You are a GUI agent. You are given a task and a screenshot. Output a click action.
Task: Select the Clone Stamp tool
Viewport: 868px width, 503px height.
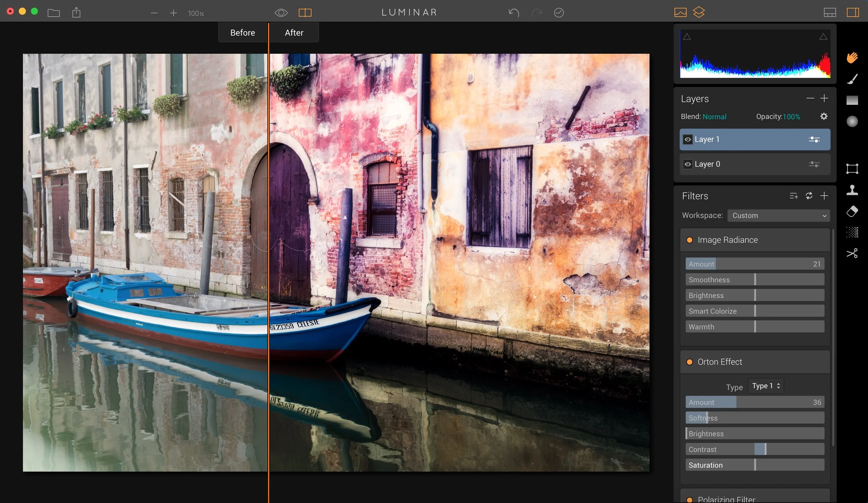point(852,190)
